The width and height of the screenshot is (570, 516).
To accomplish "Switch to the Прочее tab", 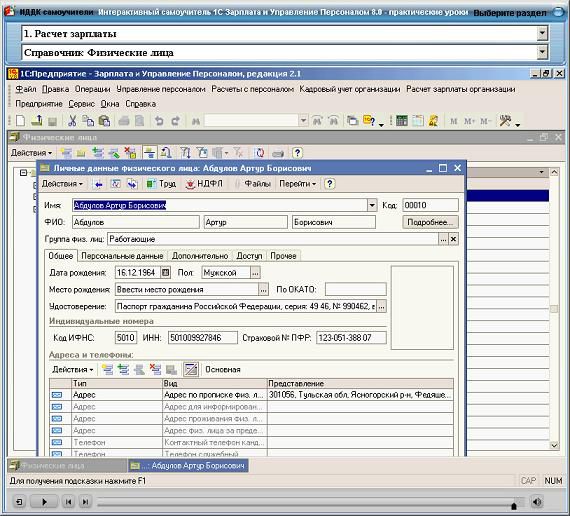I will coord(283,256).
